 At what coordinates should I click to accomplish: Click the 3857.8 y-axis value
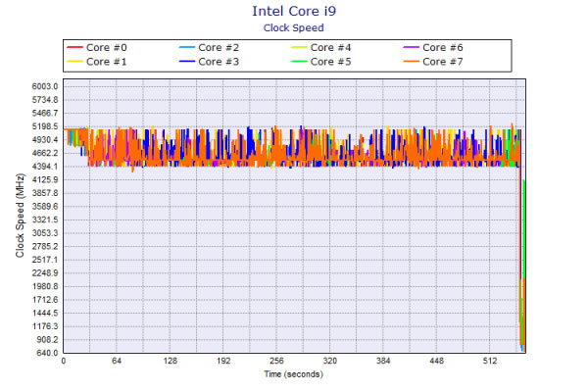45,193
